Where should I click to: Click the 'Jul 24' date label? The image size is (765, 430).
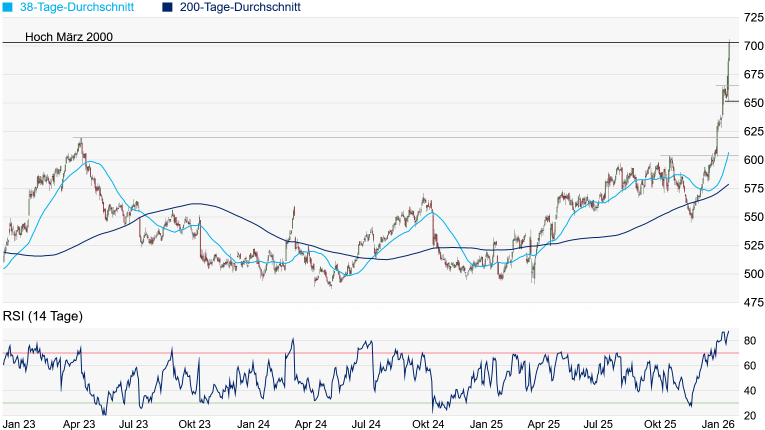tap(367, 424)
